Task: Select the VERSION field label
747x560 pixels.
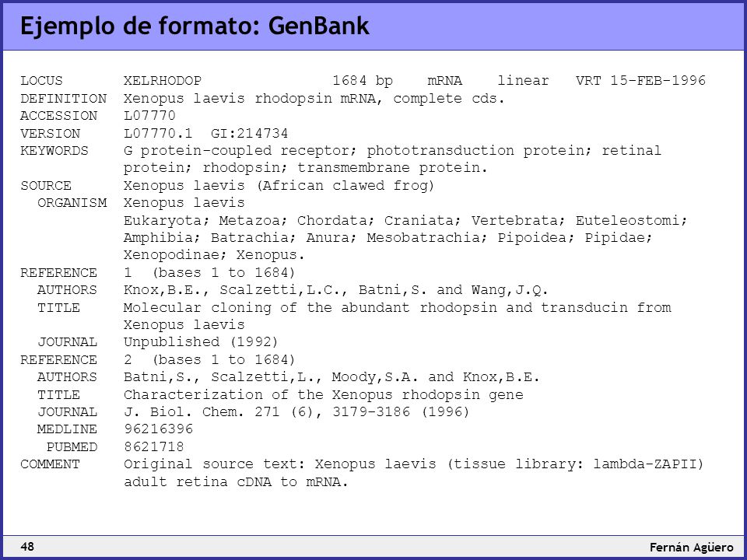Action: [50, 133]
